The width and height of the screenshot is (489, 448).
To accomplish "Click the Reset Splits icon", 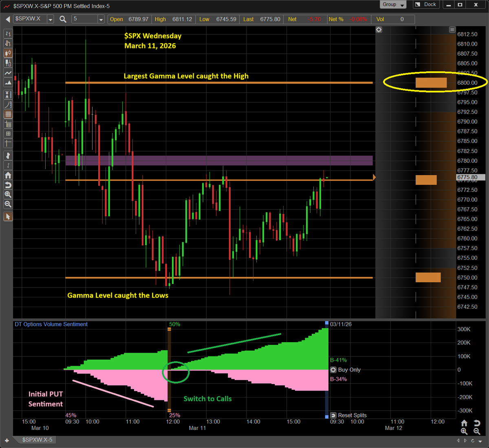I will 333,415.
